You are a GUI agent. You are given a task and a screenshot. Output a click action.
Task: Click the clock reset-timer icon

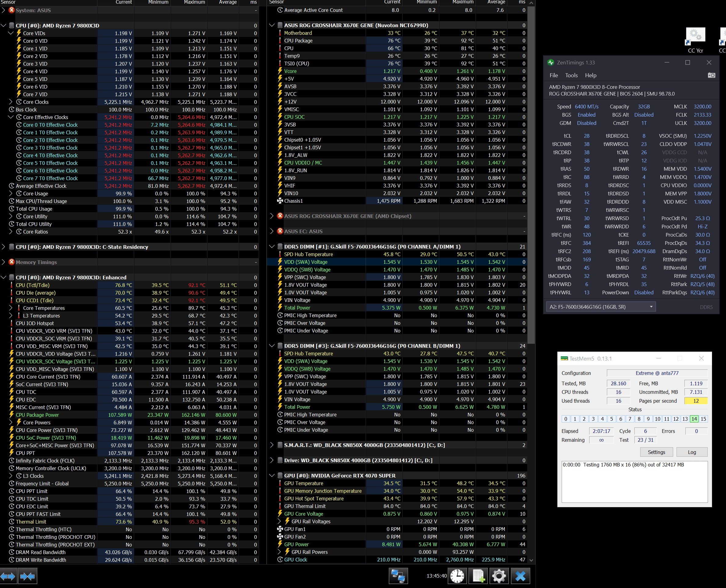click(x=457, y=576)
